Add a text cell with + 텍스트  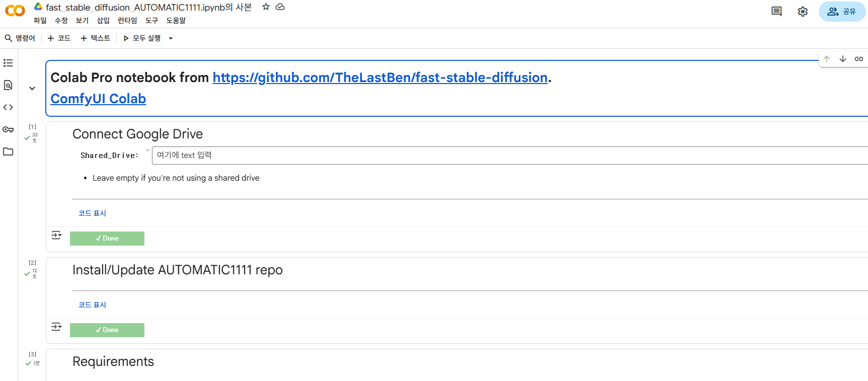(x=96, y=38)
